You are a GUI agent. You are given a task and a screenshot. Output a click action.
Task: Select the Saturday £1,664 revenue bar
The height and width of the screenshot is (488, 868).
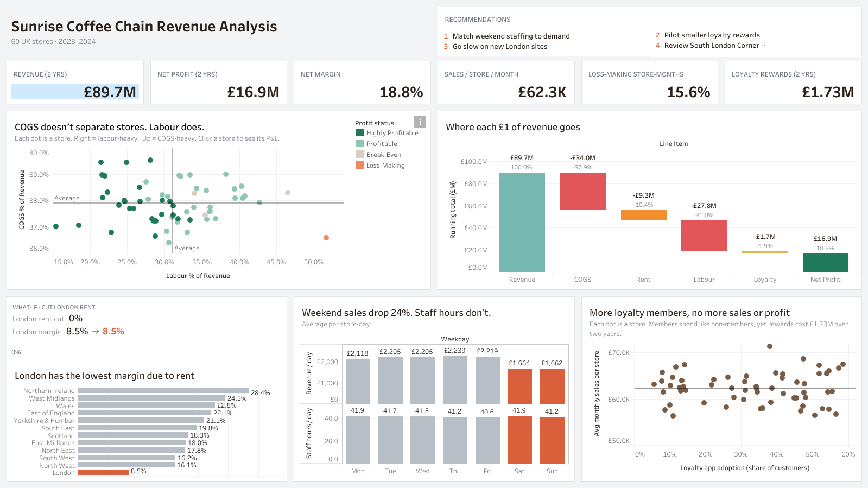[519, 386]
